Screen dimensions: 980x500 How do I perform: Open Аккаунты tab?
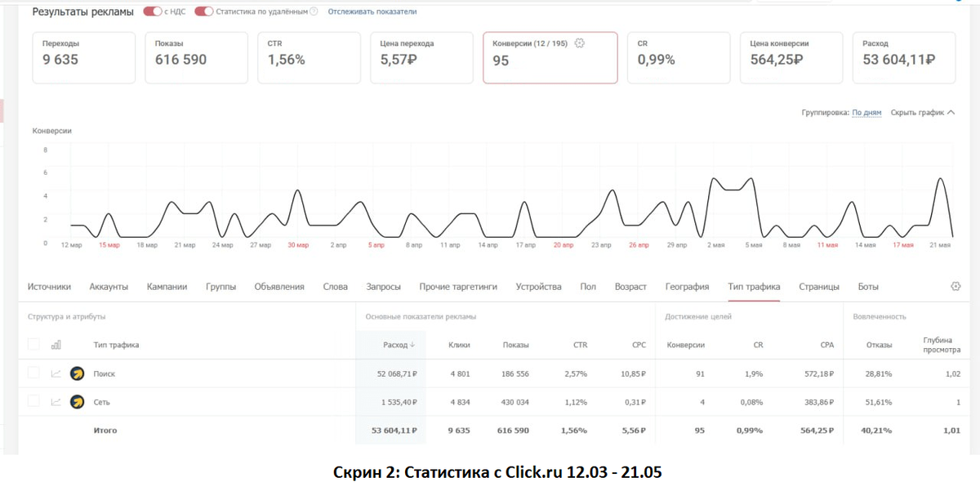[109, 287]
